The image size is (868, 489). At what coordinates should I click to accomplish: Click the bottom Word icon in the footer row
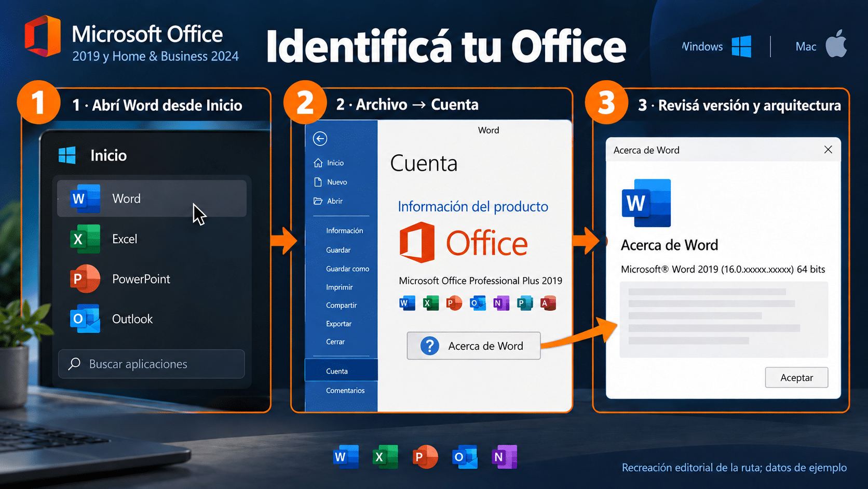[x=346, y=457]
